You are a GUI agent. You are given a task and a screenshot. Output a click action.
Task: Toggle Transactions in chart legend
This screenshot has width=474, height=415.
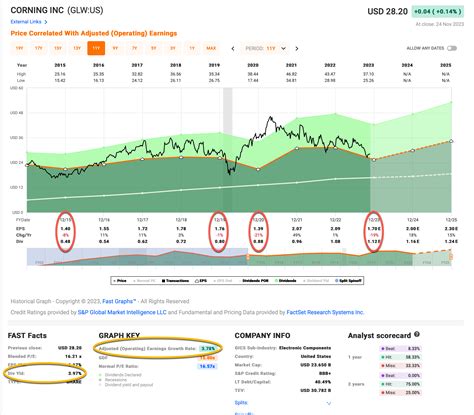176,281
